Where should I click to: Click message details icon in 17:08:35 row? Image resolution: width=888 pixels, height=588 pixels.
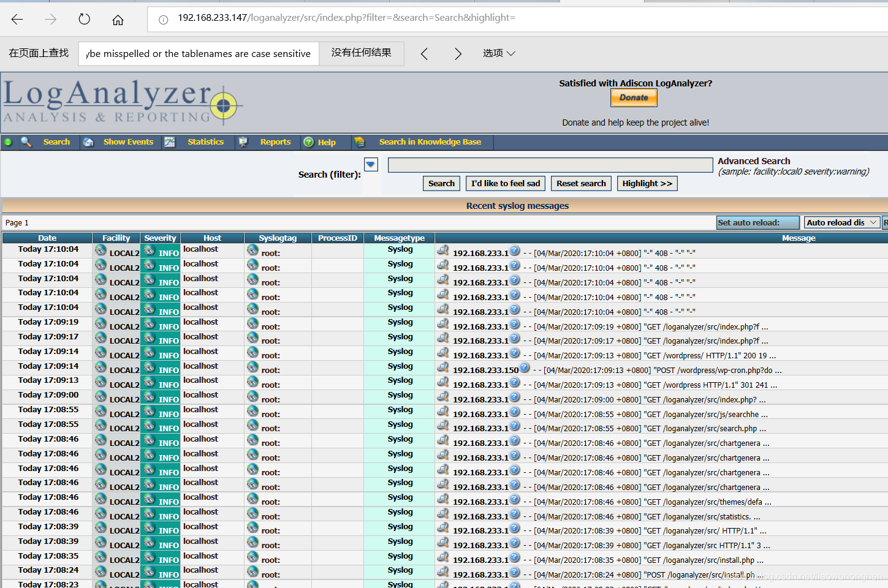tap(443, 557)
